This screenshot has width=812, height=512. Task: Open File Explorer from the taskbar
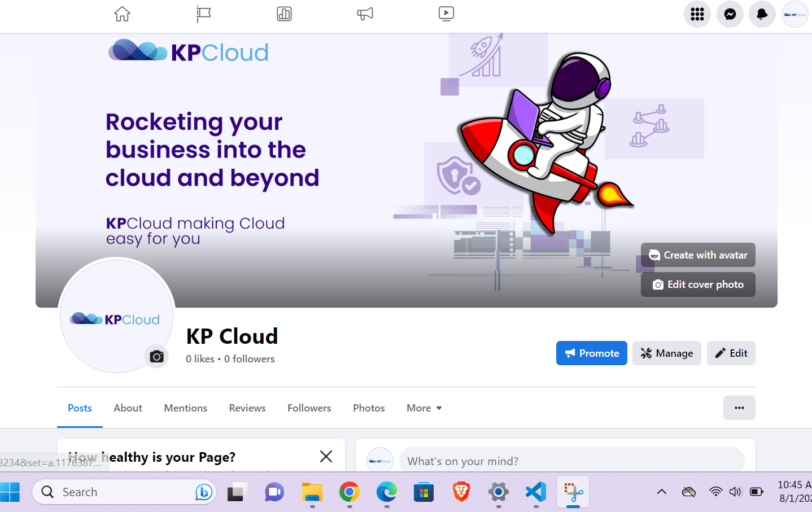point(312,492)
